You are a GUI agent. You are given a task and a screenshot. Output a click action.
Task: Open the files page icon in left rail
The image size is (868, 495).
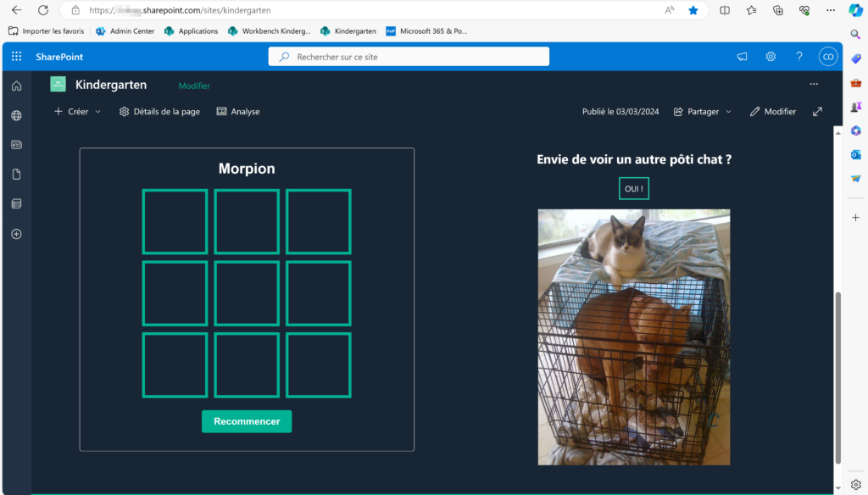tap(17, 175)
